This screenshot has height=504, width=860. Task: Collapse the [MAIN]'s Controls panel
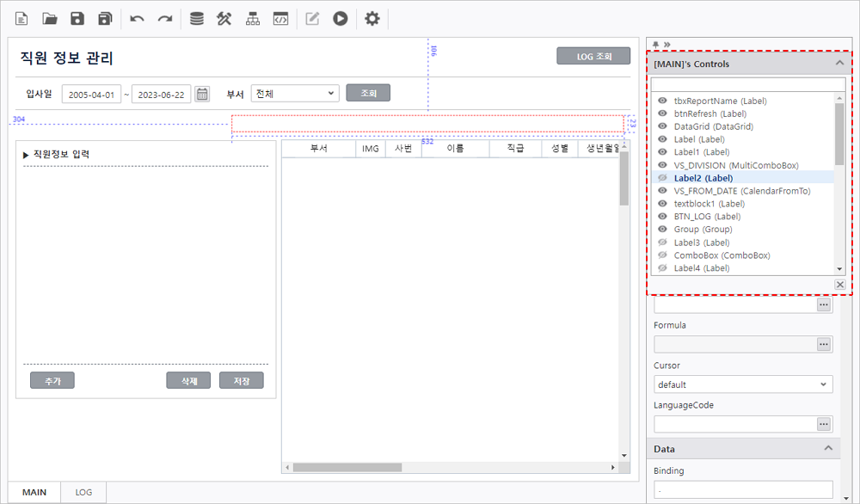pyautogui.click(x=839, y=64)
